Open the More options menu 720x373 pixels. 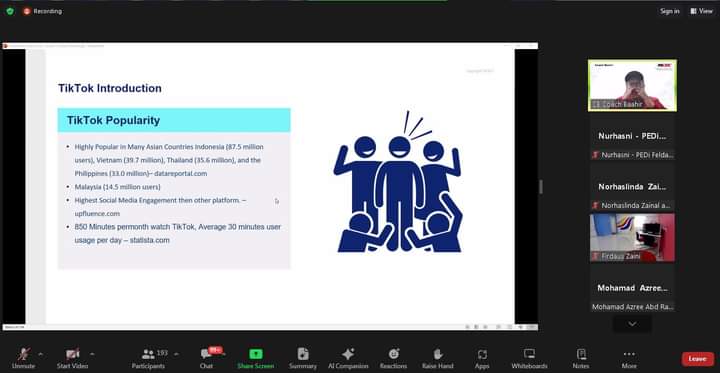point(629,359)
